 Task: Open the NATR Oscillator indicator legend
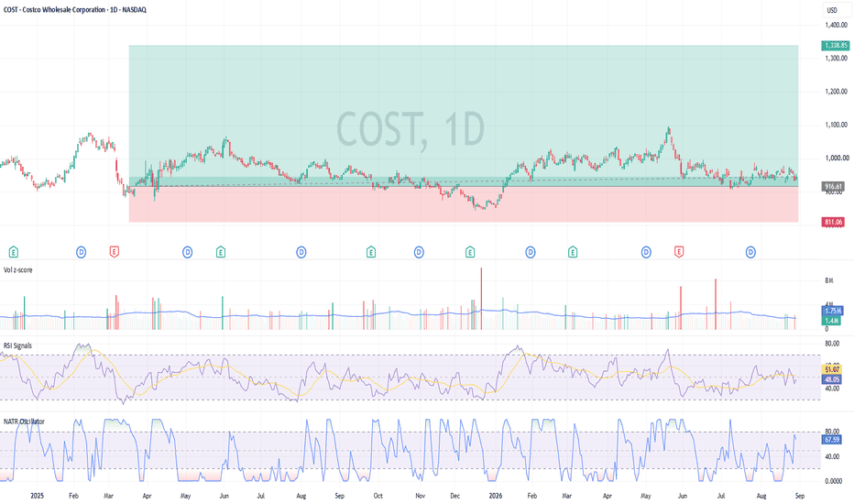(x=24, y=422)
